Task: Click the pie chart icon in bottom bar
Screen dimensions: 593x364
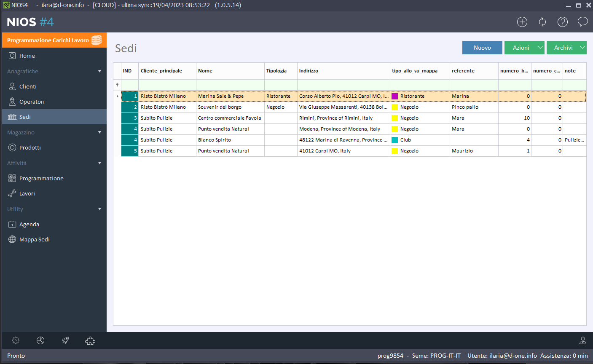Action: 40,340
